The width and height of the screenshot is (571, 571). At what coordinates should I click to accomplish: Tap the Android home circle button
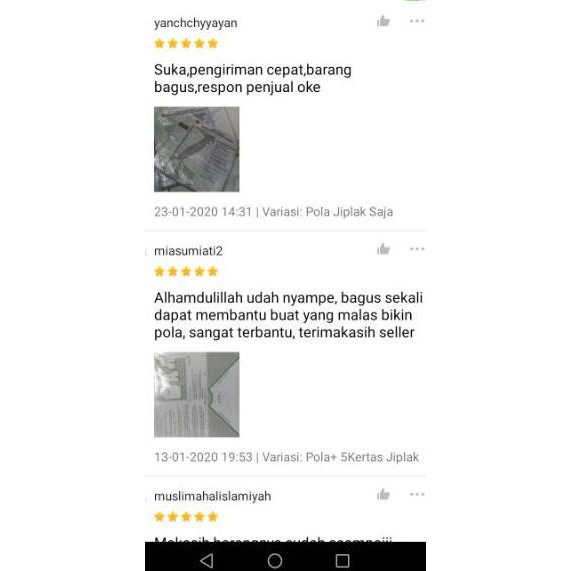click(x=275, y=560)
